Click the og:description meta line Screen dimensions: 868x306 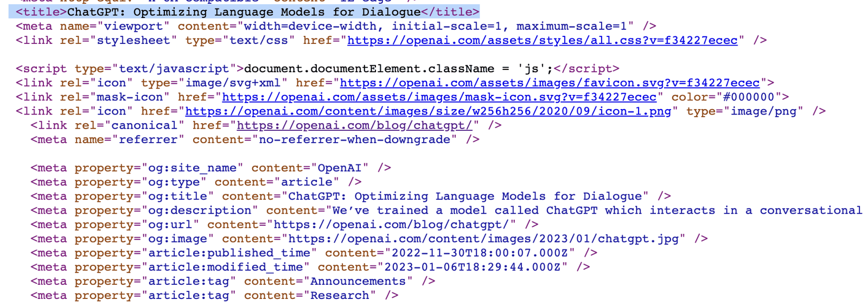coord(446,210)
